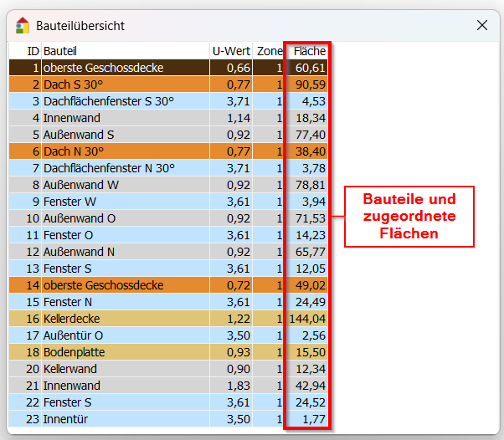
Task: Close the Bauteilübersicht window
Action: tap(482, 25)
